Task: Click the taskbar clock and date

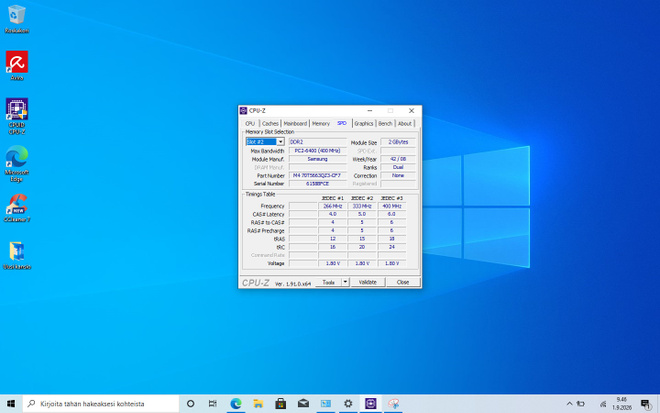Action: click(622, 404)
